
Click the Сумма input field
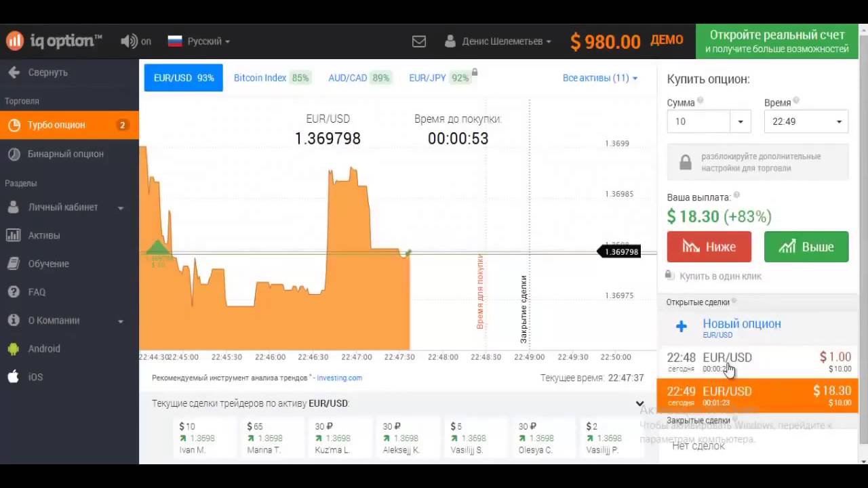point(698,122)
